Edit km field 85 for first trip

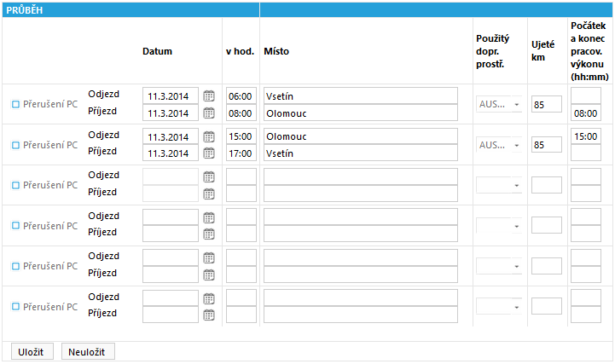pos(547,104)
